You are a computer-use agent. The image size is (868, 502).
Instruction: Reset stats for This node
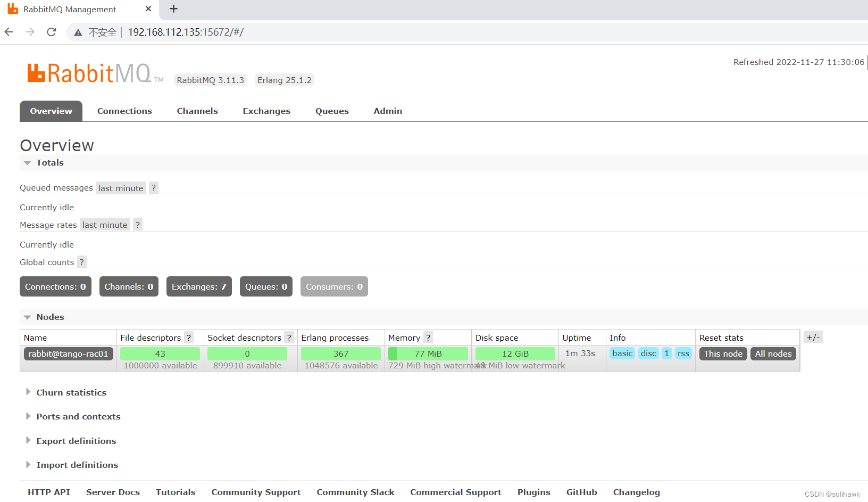click(x=723, y=353)
